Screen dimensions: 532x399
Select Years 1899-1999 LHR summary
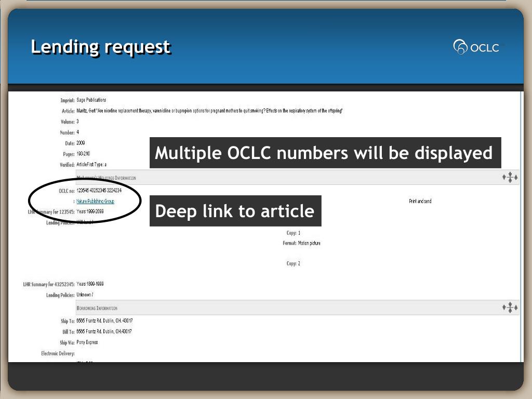pyautogui.click(x=90, y=284)
